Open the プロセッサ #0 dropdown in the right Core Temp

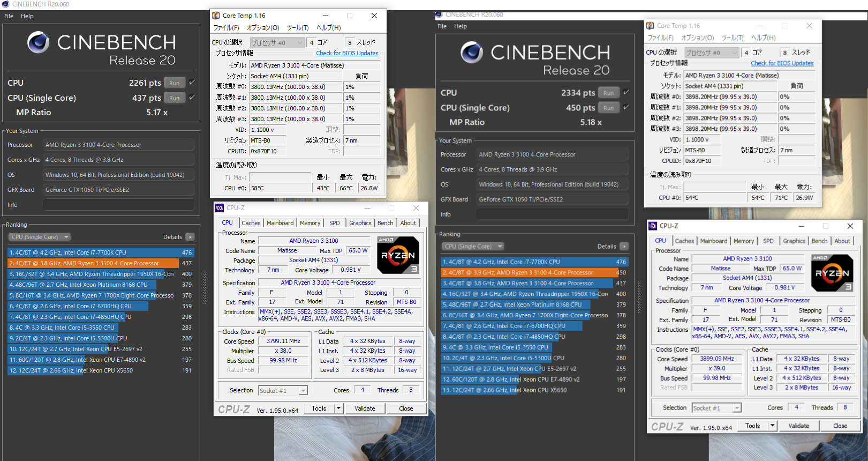click(x=711, y=53)
